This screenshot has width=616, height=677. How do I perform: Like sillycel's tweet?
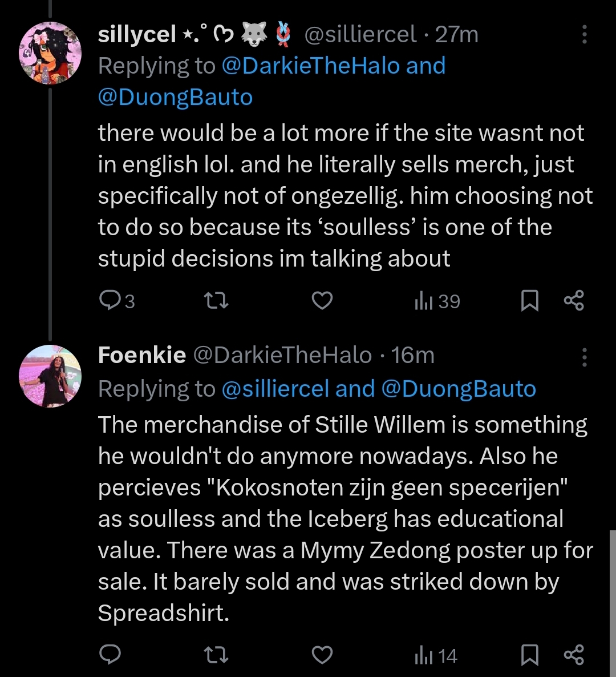[x=322, y=300]
